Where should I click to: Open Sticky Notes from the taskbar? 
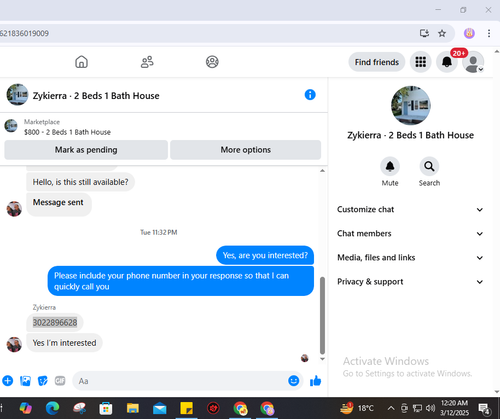[186, 408]
